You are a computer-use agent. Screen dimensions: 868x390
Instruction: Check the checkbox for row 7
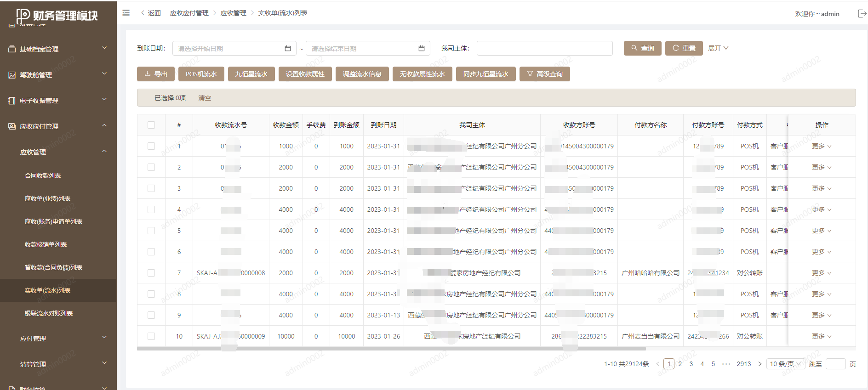[x=151, y=273]
